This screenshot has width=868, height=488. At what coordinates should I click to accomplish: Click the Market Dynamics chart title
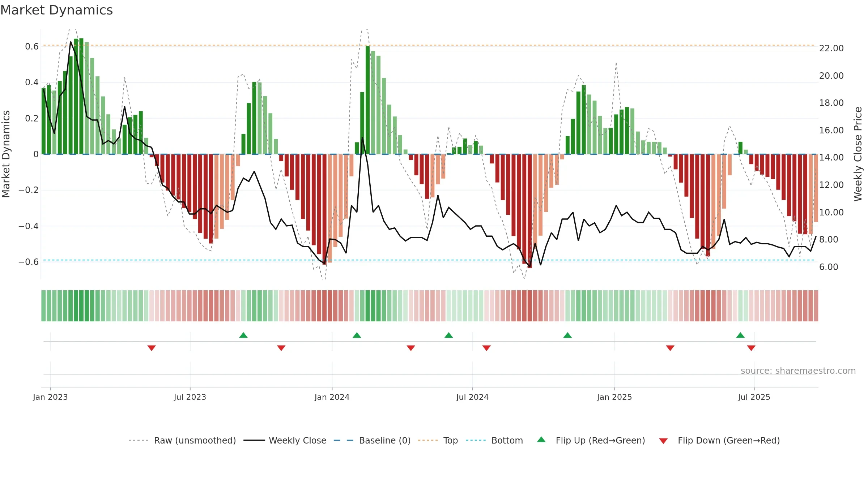click(57, 10)
